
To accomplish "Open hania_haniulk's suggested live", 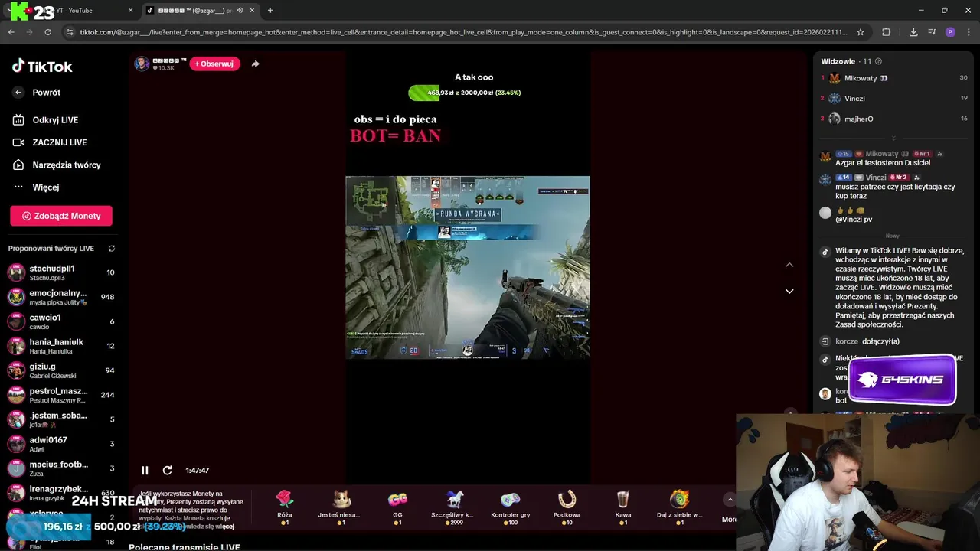I will tap(61, 346).
